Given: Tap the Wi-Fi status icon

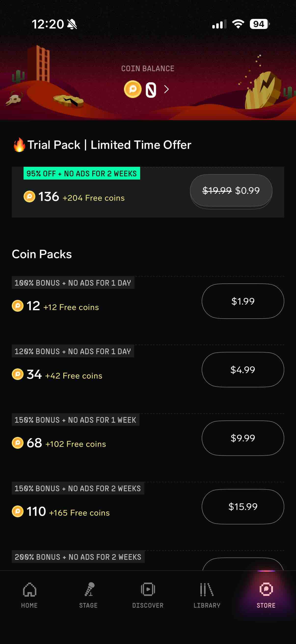Looking at the screenshot, I should pyautogui.click(x=238, y=24).
